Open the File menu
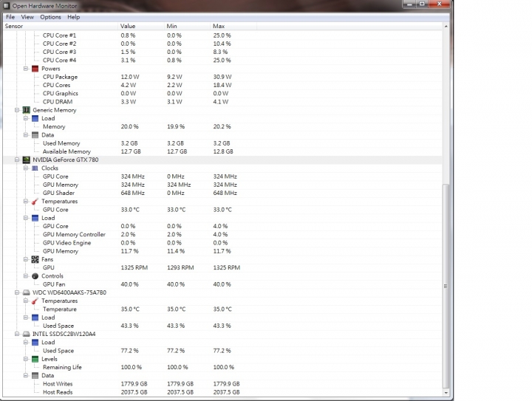Image resolution: width=532 pixels, height=401 pixels. [10, 17]
